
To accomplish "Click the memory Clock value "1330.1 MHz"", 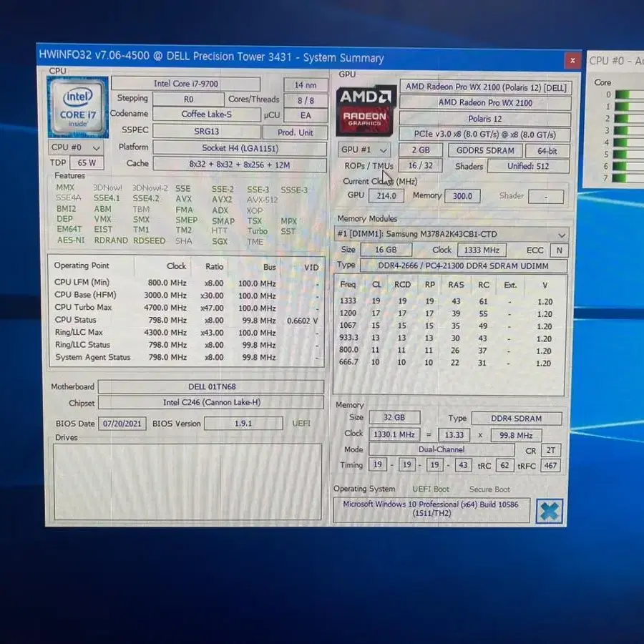I will tap(394, 434).
